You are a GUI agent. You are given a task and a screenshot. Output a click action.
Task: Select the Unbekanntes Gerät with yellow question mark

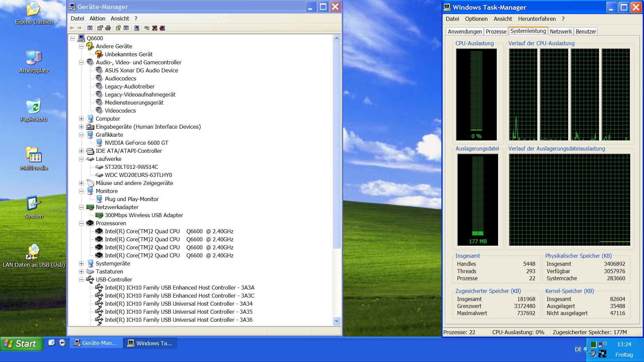click(x=128, y=54)
